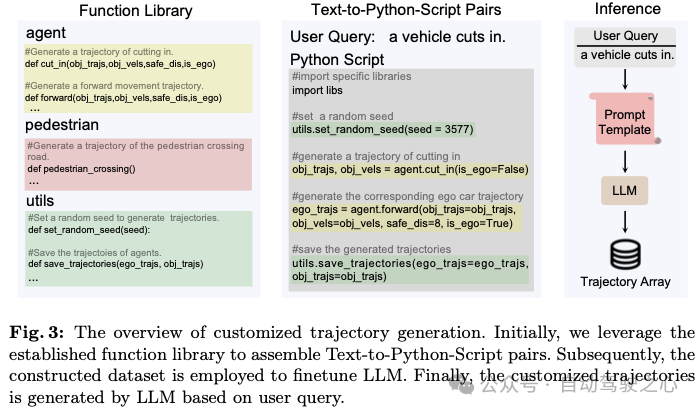The width and height of the screenshot is (700, 412).
Task: Click 'def save_trajectories(ego_trajs, obj_trajs)' line
Action: (x=116, y=264)
